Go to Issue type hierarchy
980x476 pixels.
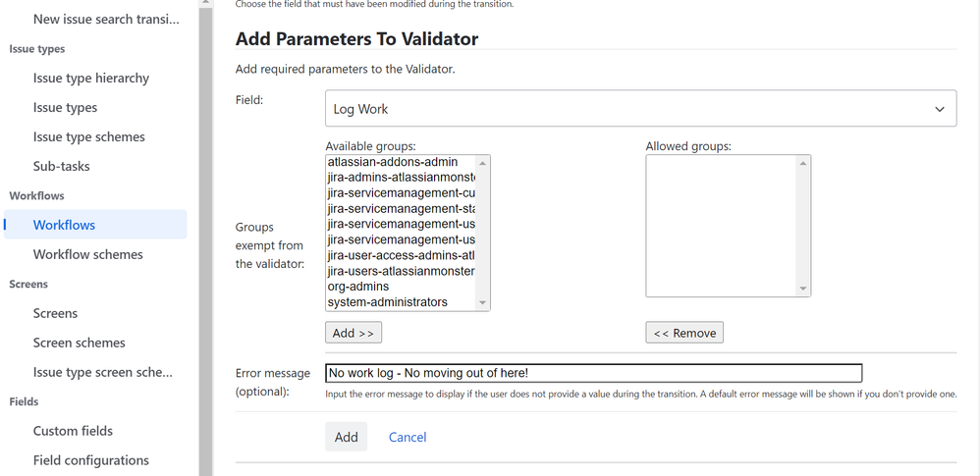(x=91, y=78)
